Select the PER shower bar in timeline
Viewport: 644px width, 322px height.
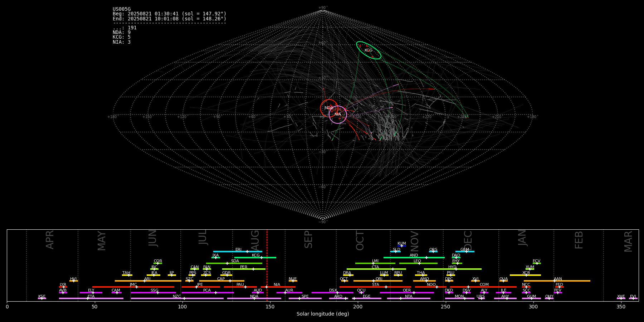coord(244,269)
